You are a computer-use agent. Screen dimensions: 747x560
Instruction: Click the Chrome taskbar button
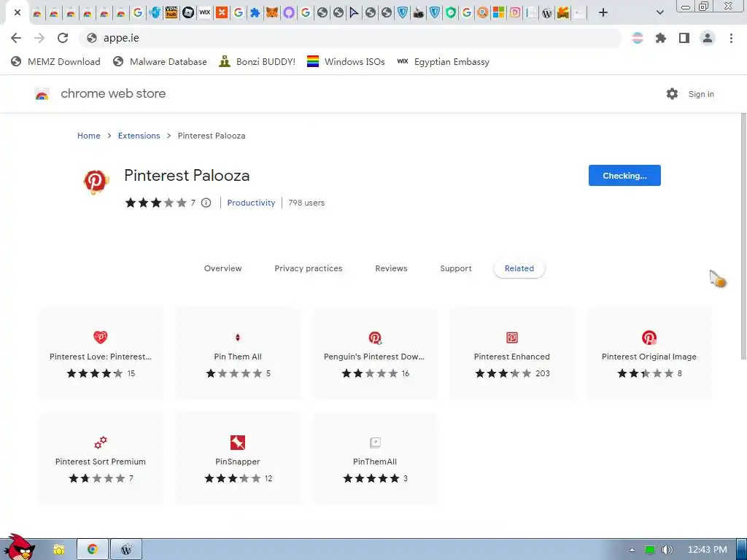(93, 550)
